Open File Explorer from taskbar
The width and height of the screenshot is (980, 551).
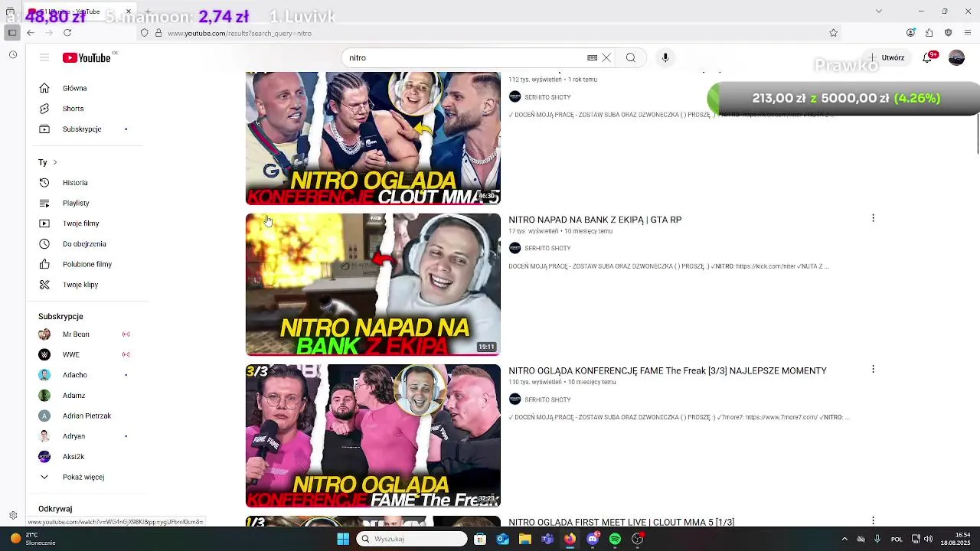[x=524, y=539]
